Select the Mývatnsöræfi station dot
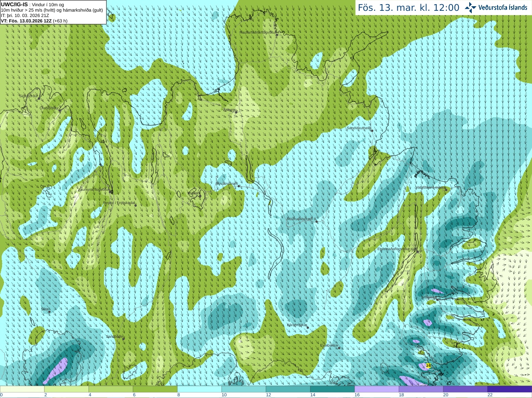 pos(239,186)
